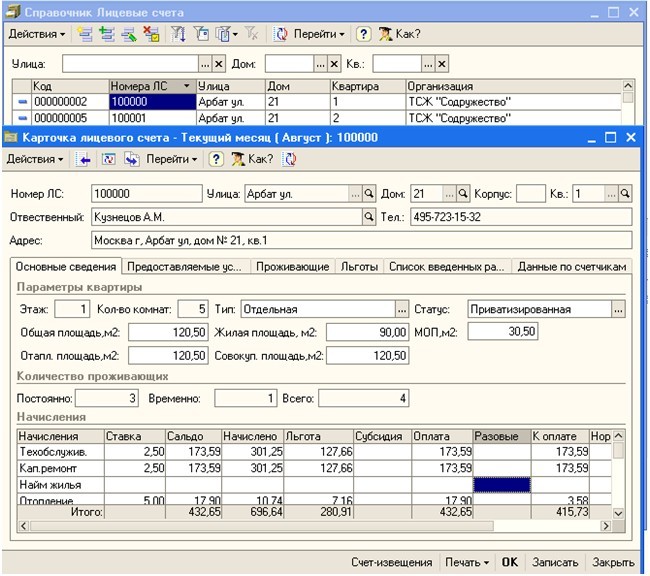Click 'Как?' advisor in card toolbar

pos(252,159)
